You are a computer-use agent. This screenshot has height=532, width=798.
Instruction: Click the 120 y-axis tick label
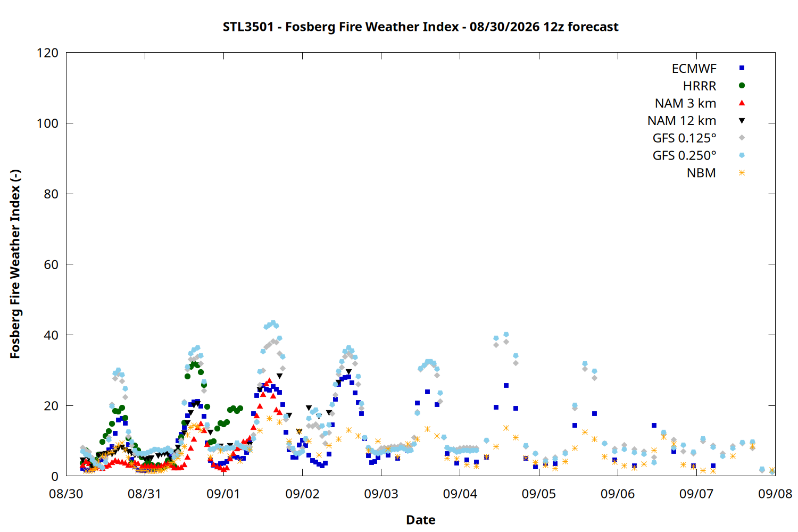pos(47,53)
